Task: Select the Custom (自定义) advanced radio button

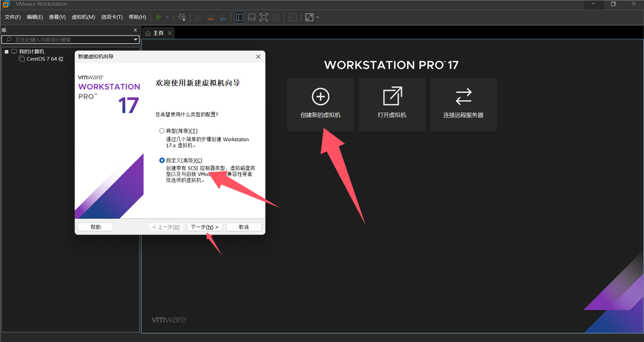Action: pos(162,161)
